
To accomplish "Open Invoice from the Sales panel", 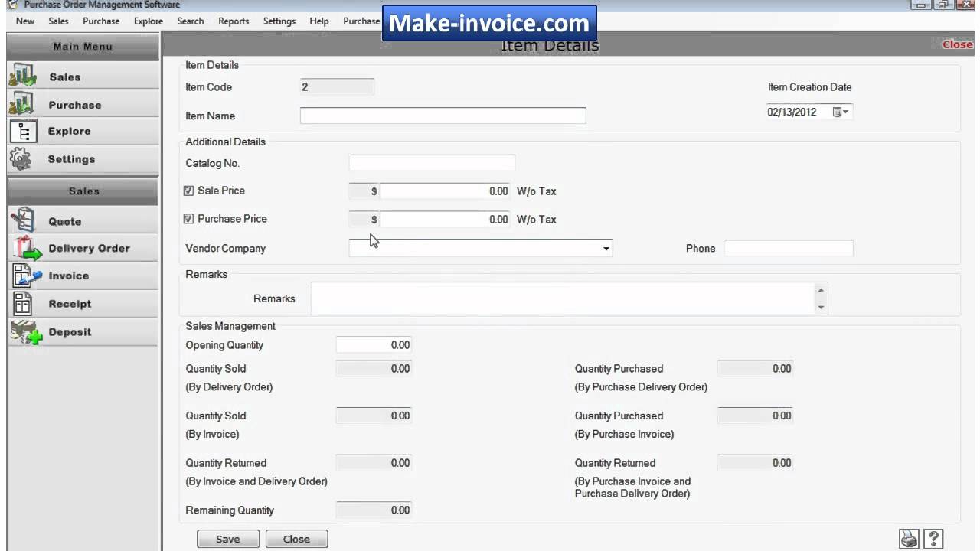I will 83,275.
